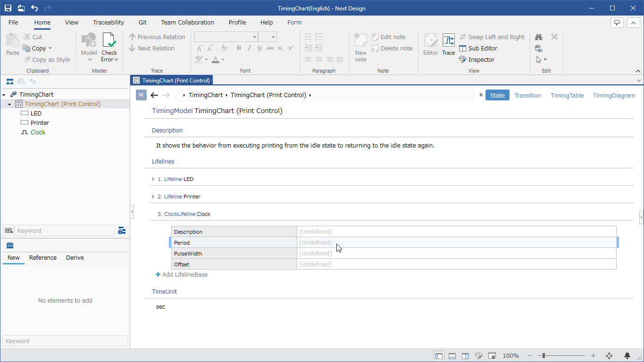Viewport: 644px width, 362px height.
Task: Open notifications bell in status bar
Action: point(627,356)
